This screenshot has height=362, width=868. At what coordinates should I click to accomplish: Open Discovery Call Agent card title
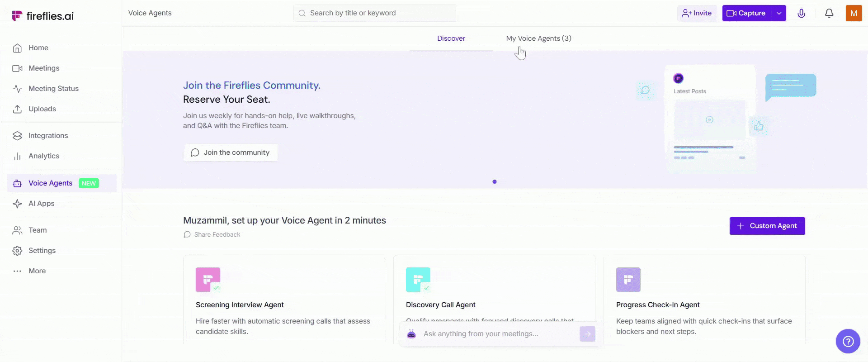pos(441,305)
